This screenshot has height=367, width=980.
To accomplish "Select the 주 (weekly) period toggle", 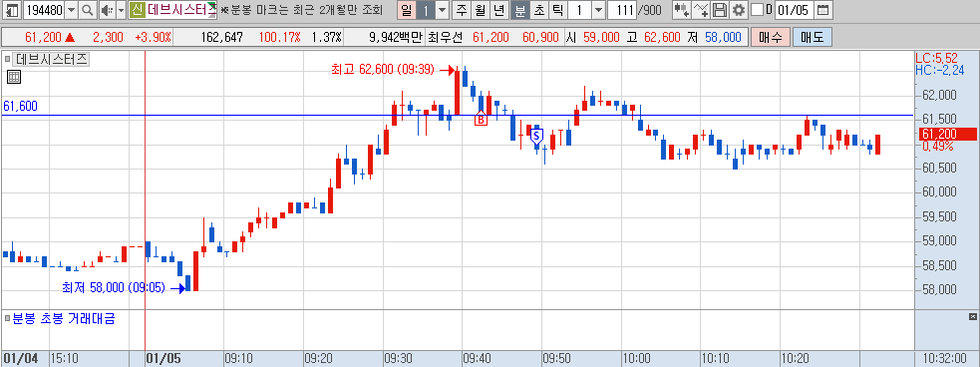I will click(462, 10).
